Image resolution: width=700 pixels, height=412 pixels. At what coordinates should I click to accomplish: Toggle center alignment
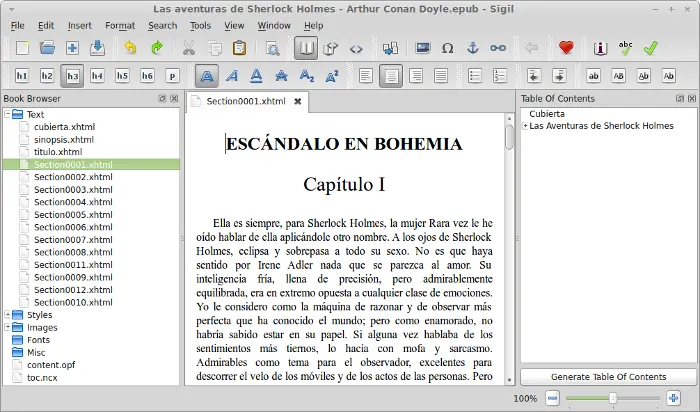pyautogui.click(x=391, y=76)
